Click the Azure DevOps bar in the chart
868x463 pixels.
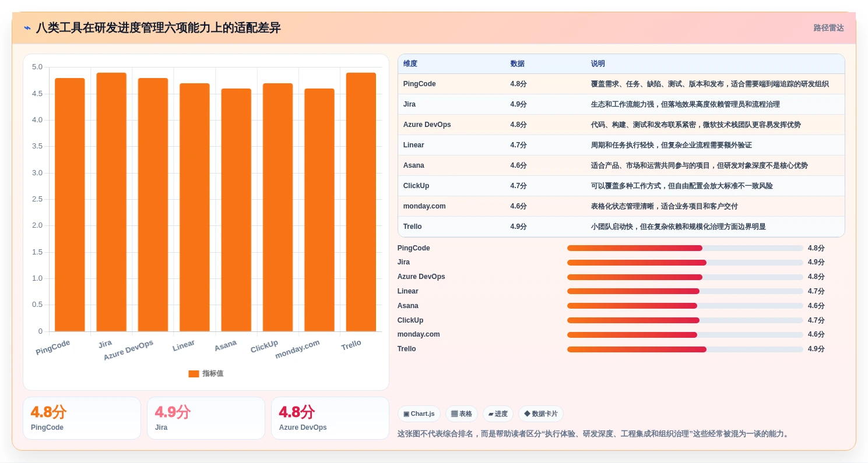pos(153,205)
